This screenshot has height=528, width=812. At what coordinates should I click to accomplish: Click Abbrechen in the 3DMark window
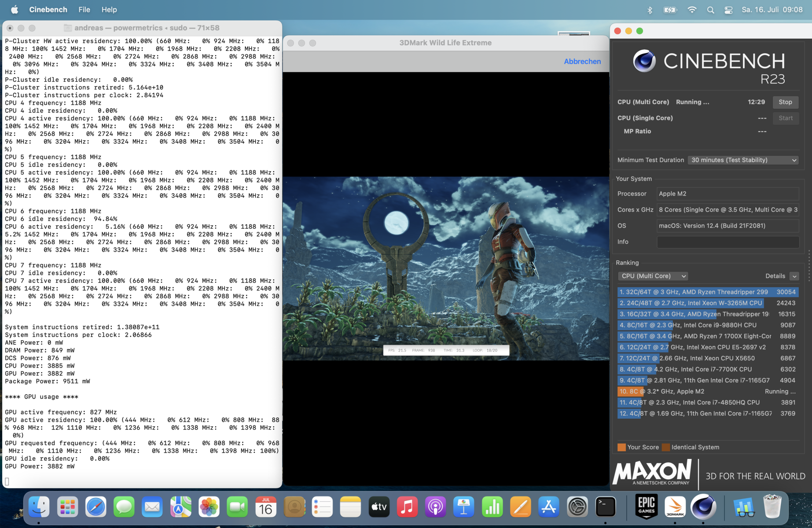582,62
